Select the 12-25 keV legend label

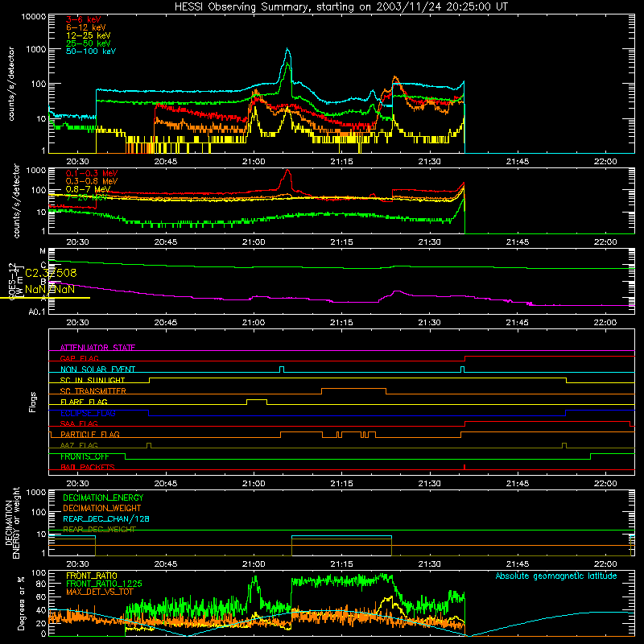point(89,35)
